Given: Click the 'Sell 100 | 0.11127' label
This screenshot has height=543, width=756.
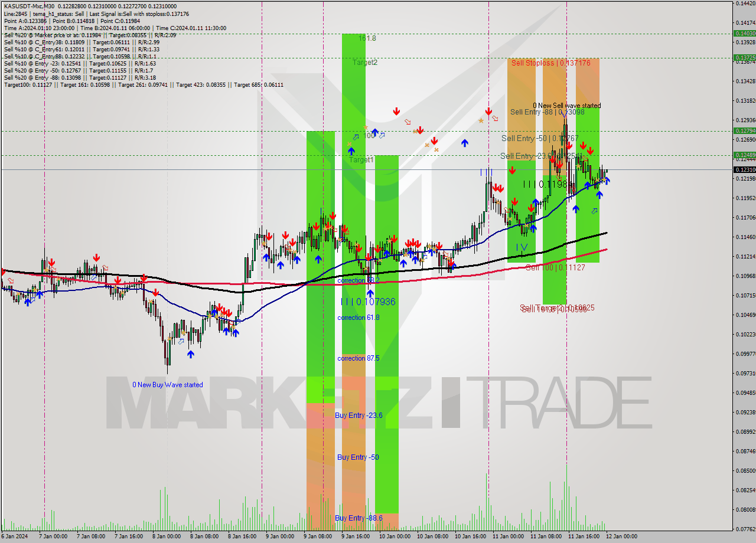Looking at the screenshot, I should (x=555, y=267).
